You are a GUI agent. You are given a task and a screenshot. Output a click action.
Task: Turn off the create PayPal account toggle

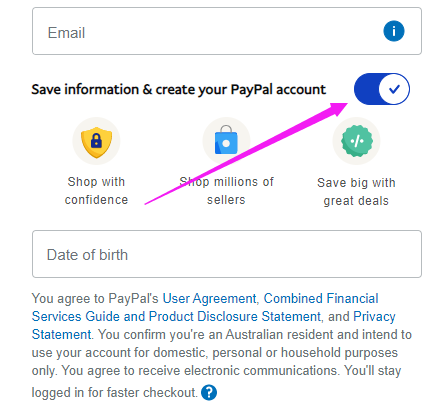(x=382, y=89)
